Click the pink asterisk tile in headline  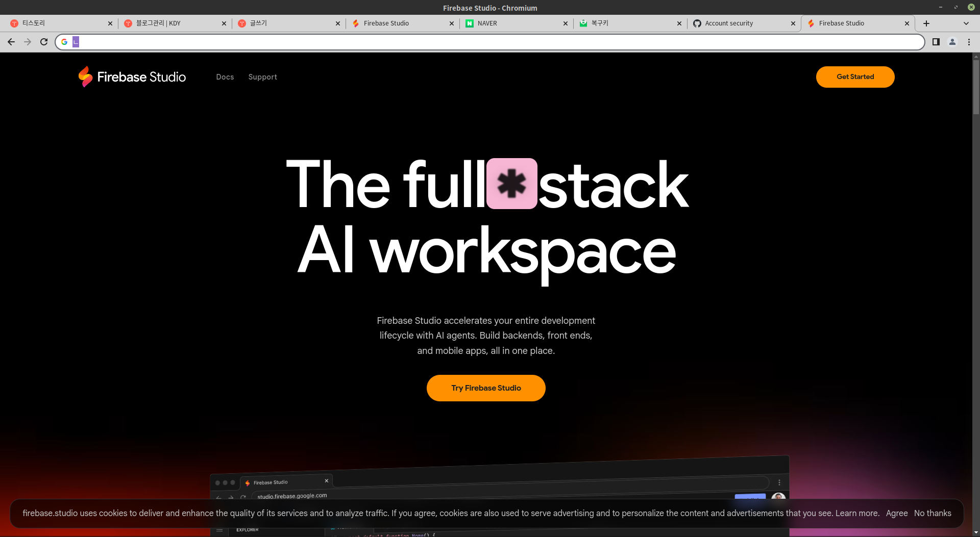point(511,184)
